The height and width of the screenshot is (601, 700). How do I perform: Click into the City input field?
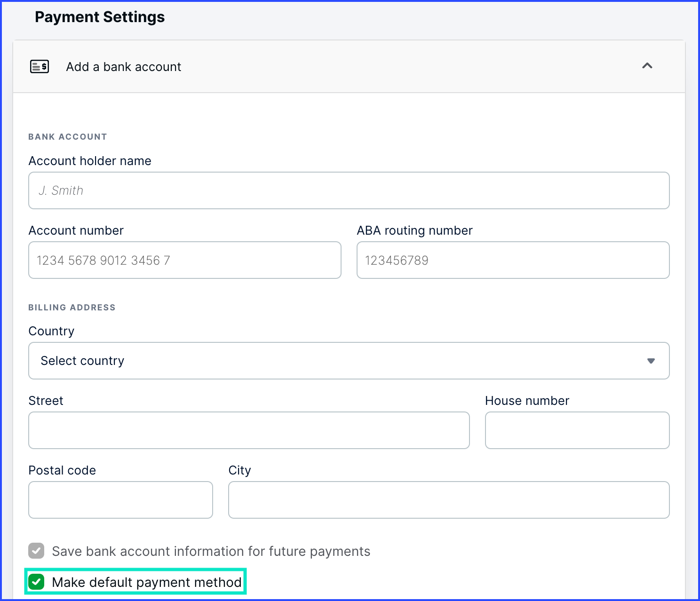(x=448, y=500)
